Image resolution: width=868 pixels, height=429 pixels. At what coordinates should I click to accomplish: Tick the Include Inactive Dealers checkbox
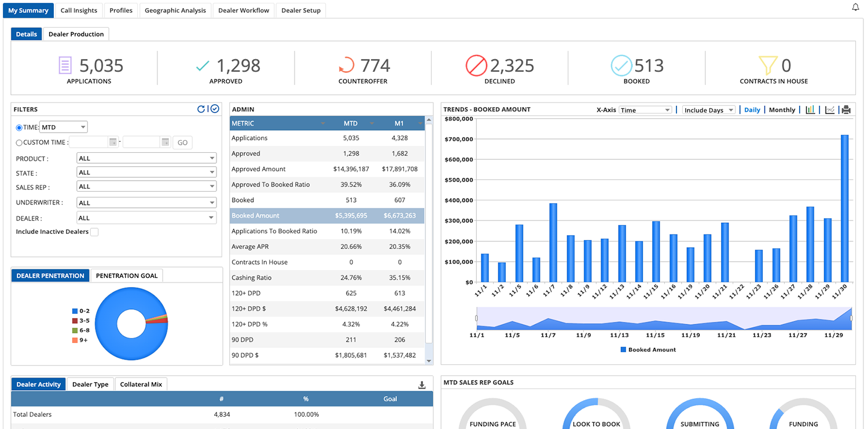tap(94, 232)
